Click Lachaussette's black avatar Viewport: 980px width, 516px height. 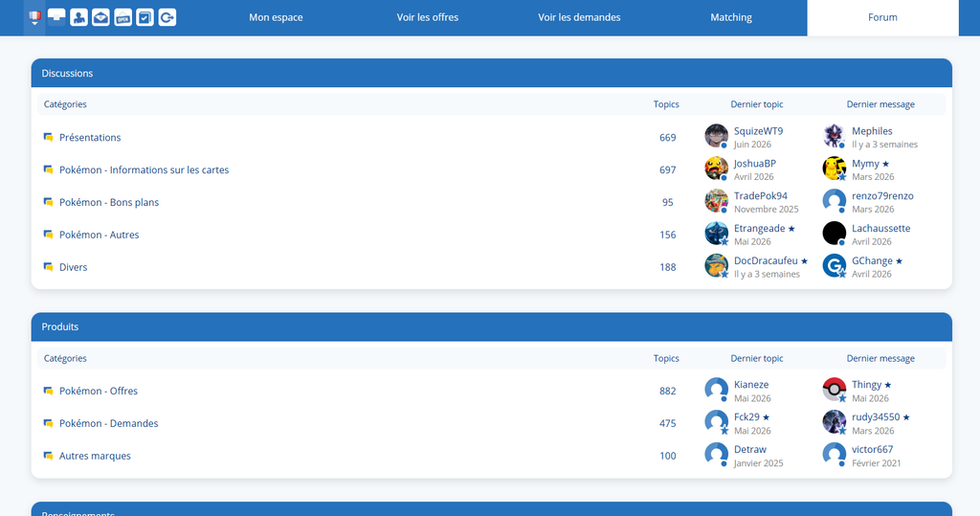click(x=834, y=234)
